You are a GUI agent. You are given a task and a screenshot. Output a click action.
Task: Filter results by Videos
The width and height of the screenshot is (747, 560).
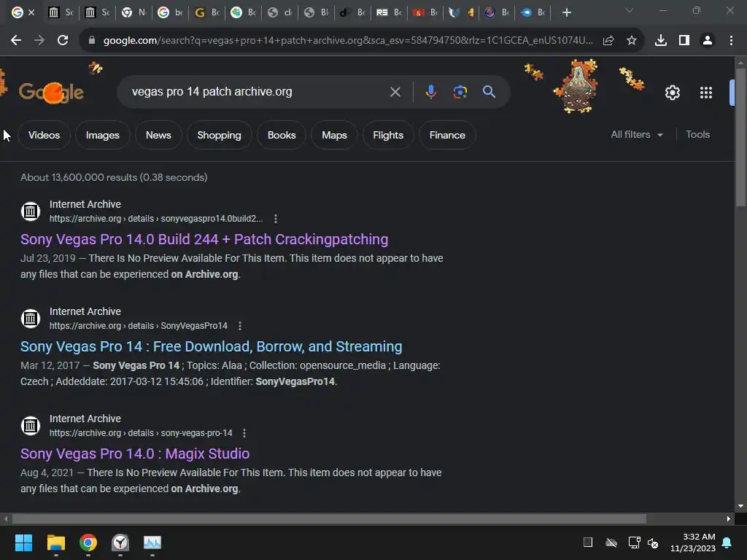coord(44,135)
